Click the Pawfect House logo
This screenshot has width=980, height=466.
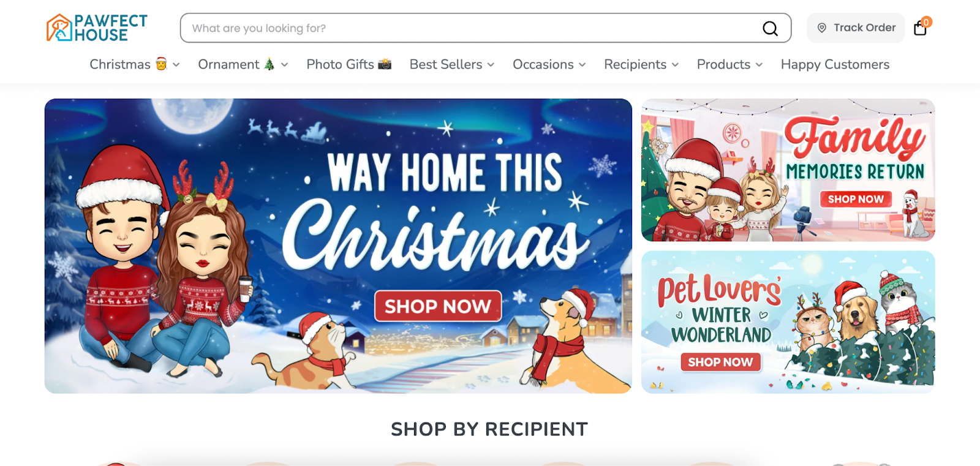pos(97,28)
